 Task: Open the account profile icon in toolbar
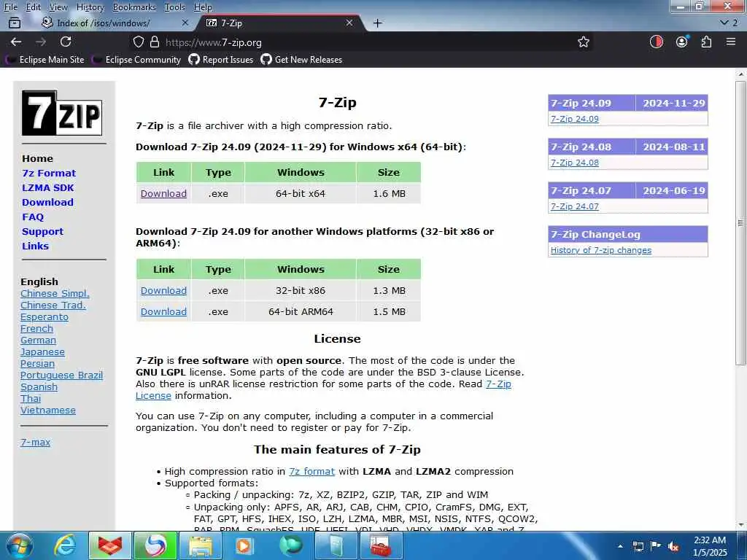click(682, 42)
